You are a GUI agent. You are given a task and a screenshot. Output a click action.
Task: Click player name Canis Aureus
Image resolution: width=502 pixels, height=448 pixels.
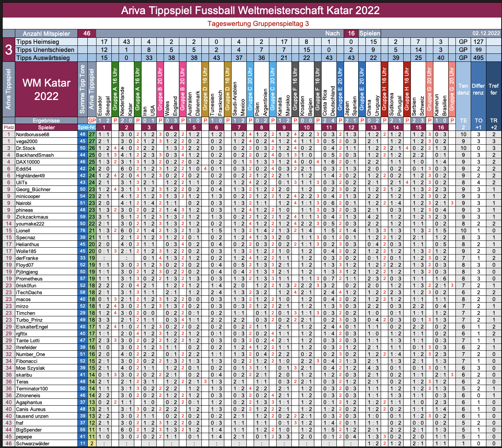tap(31, 409)
